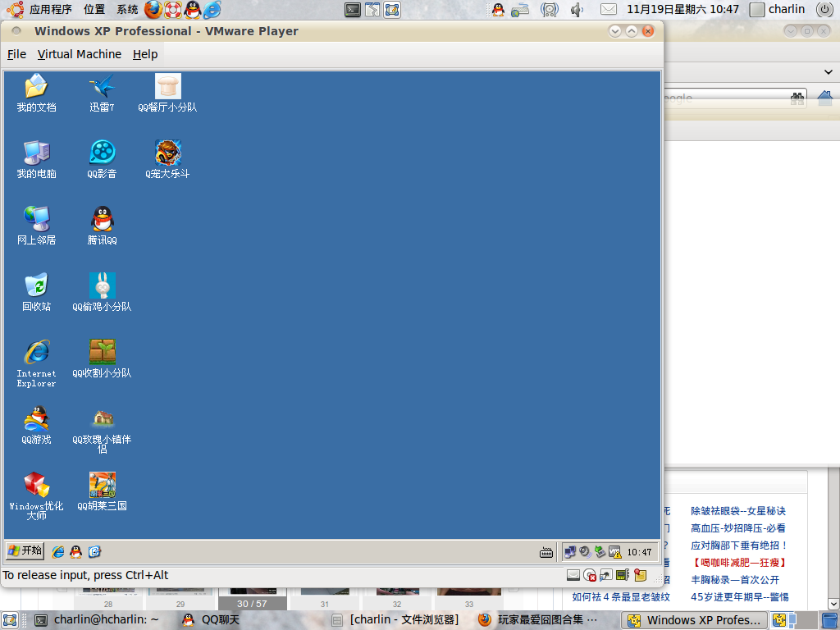Viewport: 840px width, 630px height.
Task: Select the 腾讯QQ penguin desktop icon
Action: [x=102, y=226]
